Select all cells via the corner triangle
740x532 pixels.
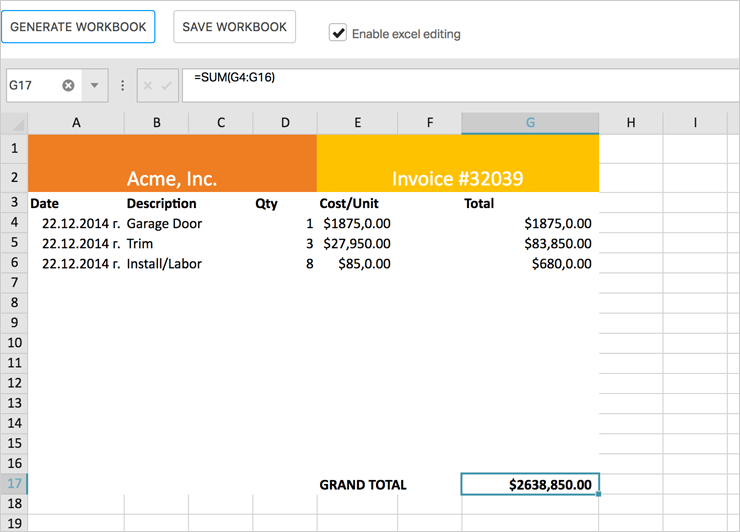click(x=14, y=123)
